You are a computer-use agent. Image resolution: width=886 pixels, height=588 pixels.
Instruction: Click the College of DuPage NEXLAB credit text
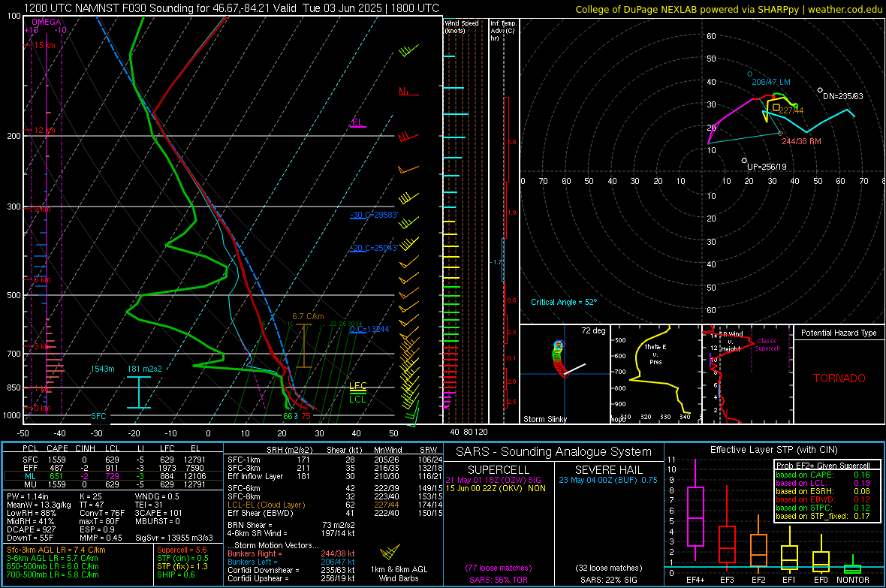click(729, 9)
